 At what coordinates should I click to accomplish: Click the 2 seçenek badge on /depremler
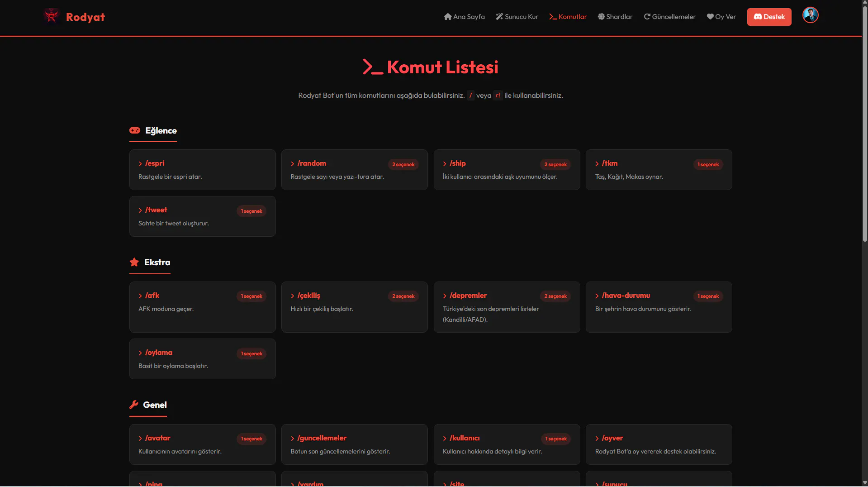click(x=555, y=296)
